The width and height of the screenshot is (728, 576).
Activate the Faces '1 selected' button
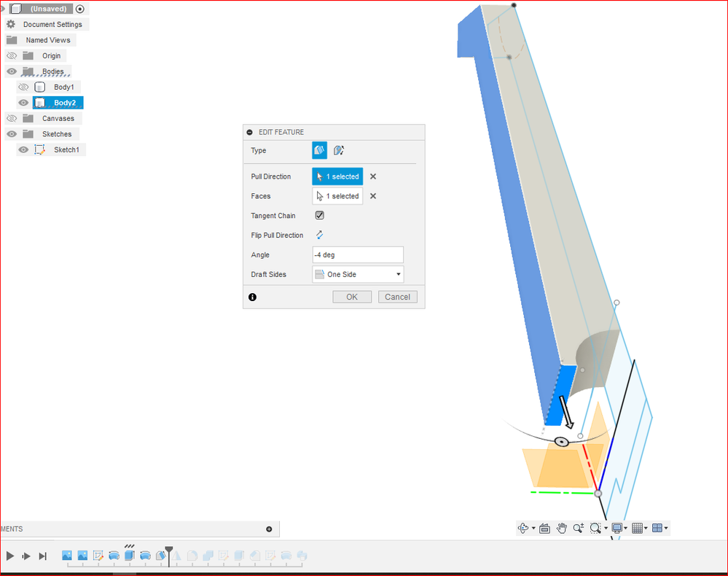(337, 196)
